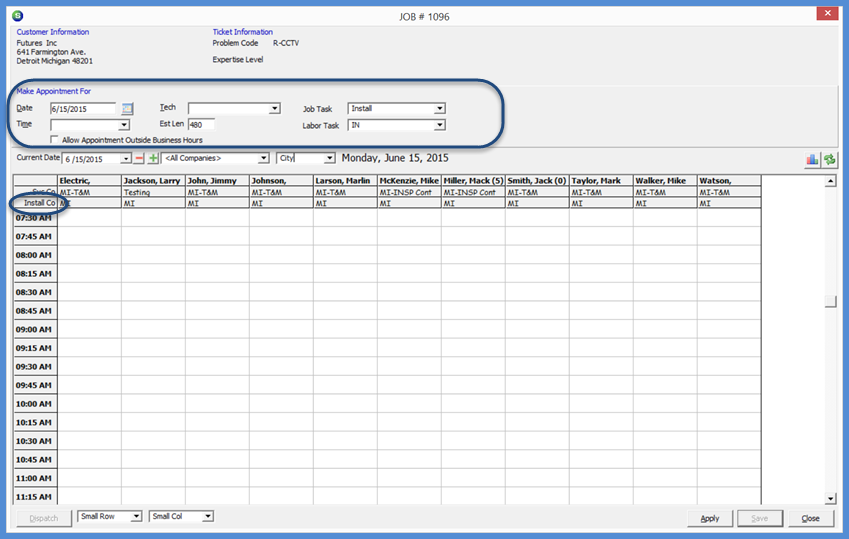The width and height of the screenshot is (849, 539).
Task: Click the 08:00 AM time row label
Action: point(35,255)
